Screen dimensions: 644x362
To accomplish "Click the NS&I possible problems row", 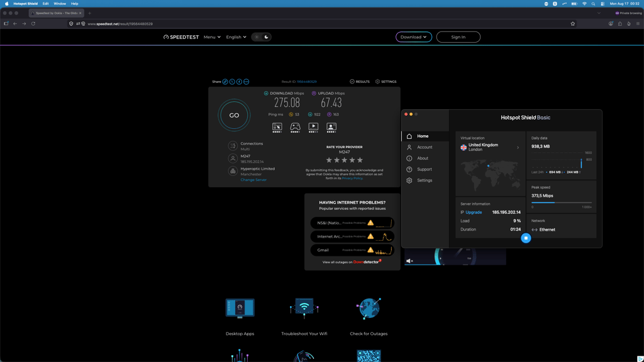I will [x=352, y=223].
